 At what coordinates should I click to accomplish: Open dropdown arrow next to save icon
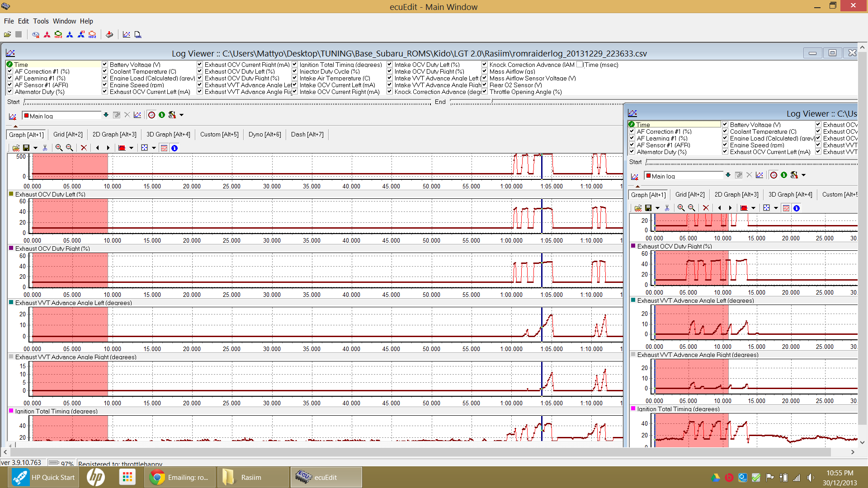pos(35,148)
